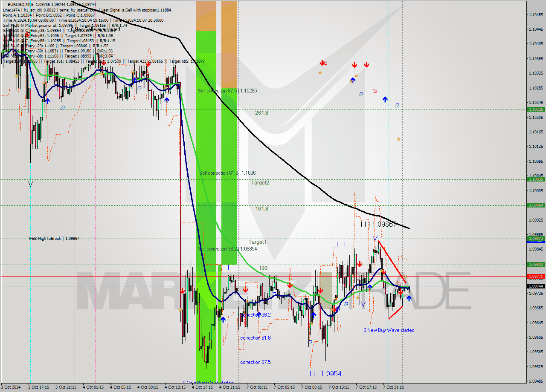Click '4 Oct 21:15' on the time axis
The image size is (546, 392).
coord(229,387)
